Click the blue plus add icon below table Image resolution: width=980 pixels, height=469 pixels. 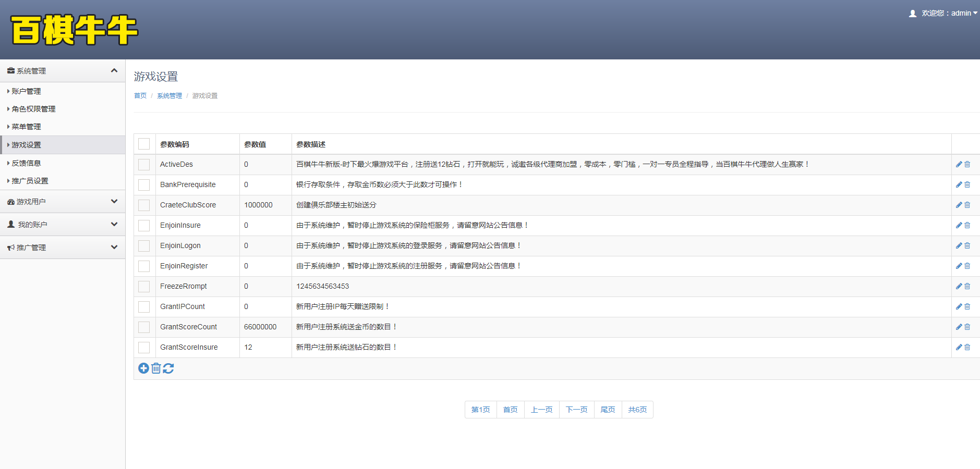point(143,368)
